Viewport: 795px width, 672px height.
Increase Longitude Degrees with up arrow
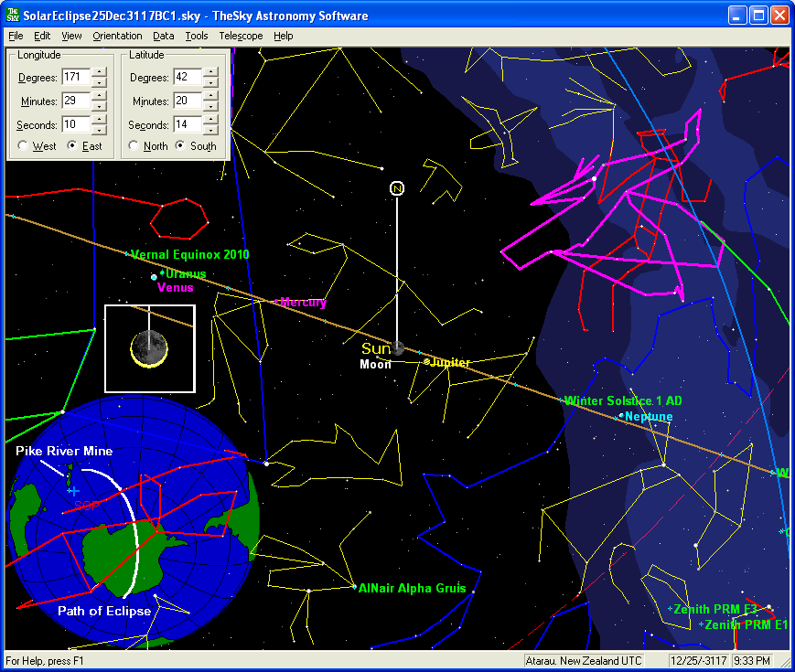100,72
